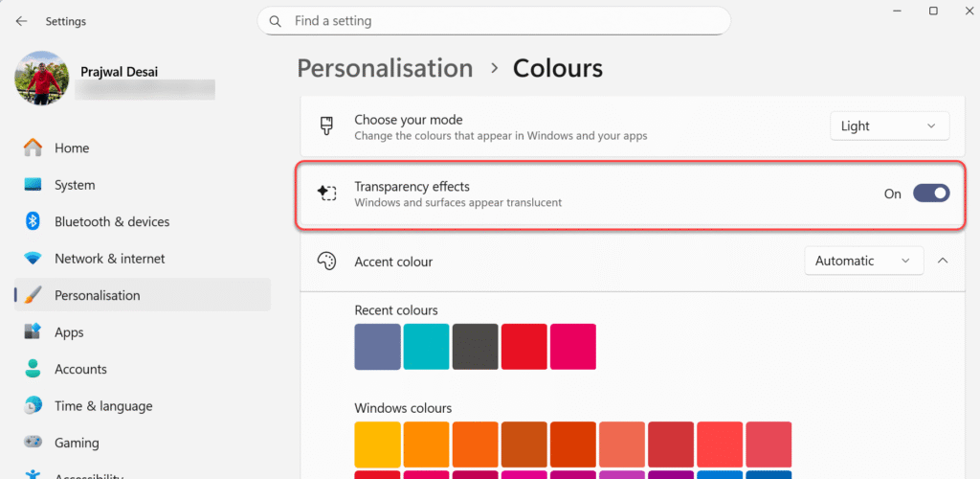This screenshot has width=980, height=479.
Task: Click the Accounts person icon
Action: point(33,369)
